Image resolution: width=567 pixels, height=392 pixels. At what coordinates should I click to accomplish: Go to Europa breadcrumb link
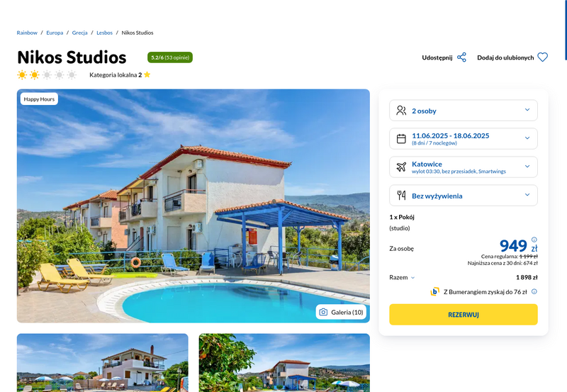click(55, 33)
